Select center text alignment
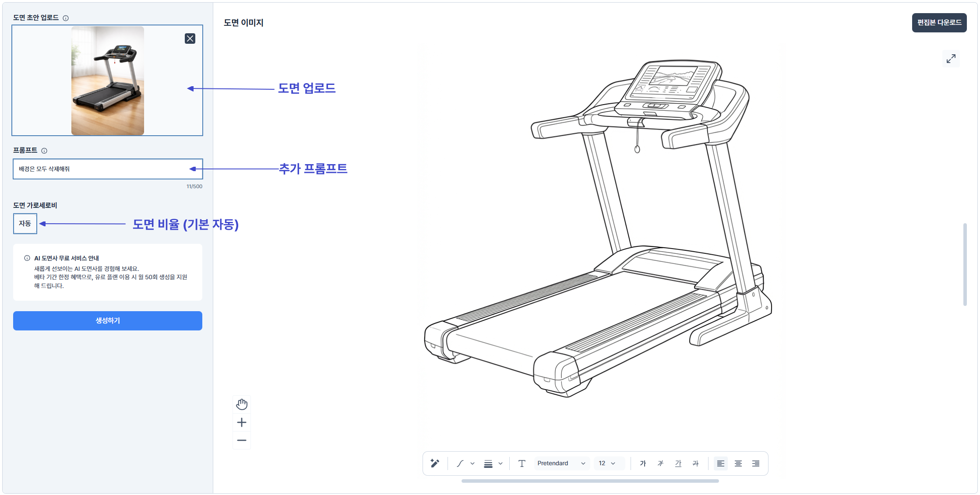This screenshot has height=495, width=980. pos(738,463)
